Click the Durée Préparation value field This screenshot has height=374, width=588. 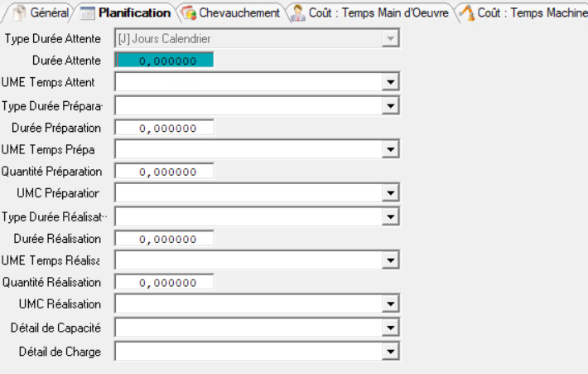tap(165, 128)
